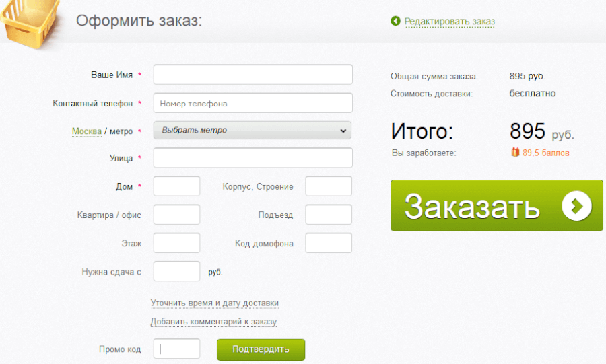Click the big green Заказать button
This screenshot has width=606, height=364.
click(x=497, y=205)
